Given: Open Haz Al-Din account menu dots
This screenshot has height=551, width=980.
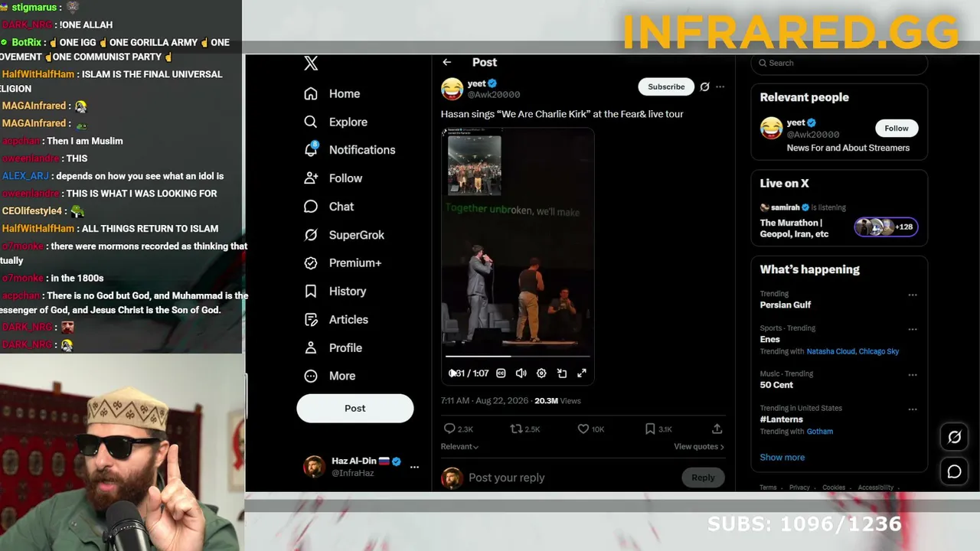Looking at the screenshot, I should click(x=414, y=467).
